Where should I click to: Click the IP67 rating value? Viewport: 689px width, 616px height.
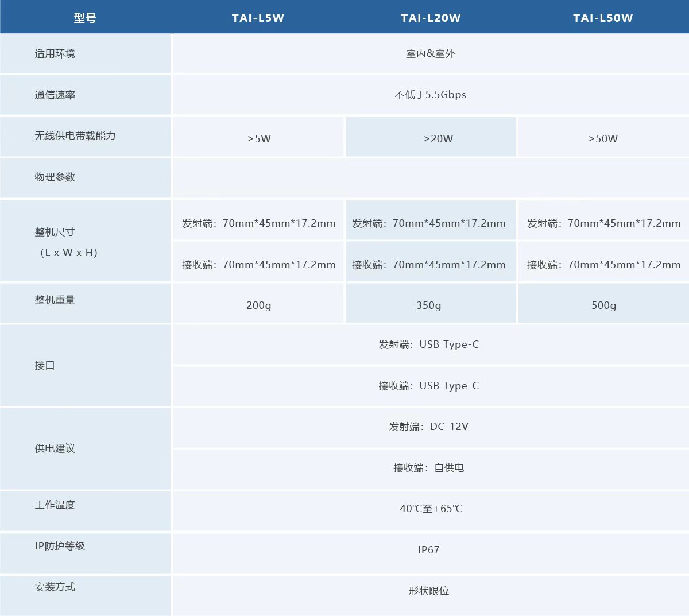click(x=428, y=550)
